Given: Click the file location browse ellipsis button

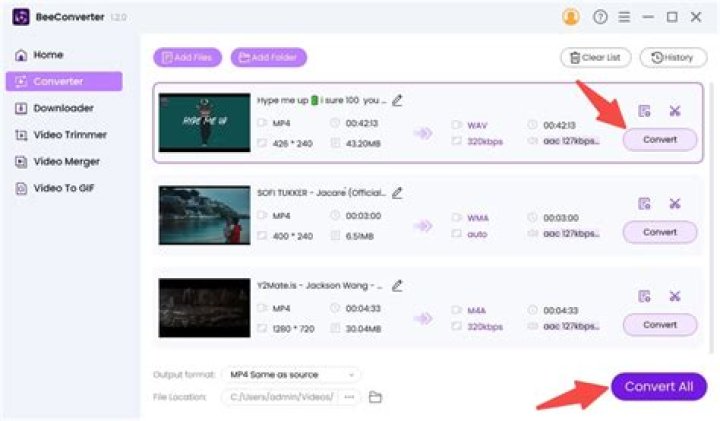Looking at the screenshot, I should tap(348, 397).
